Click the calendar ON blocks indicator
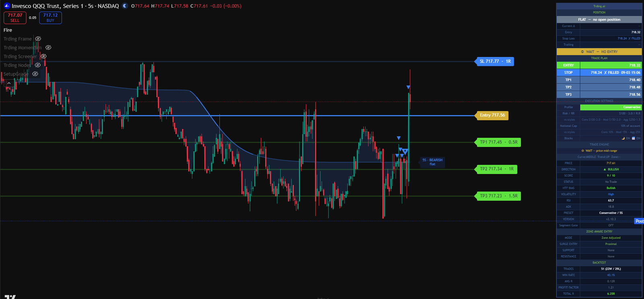Screen dimensions: 644x299 636,138
